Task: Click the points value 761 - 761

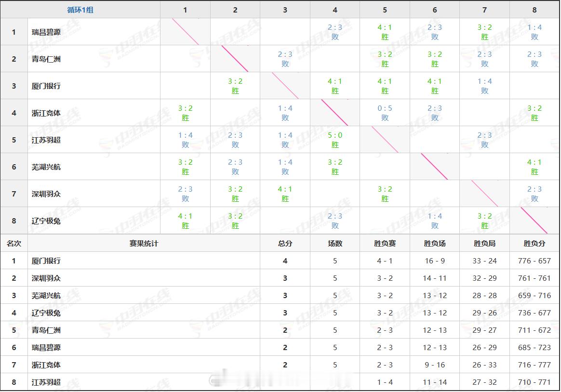Action: (534, 278)
